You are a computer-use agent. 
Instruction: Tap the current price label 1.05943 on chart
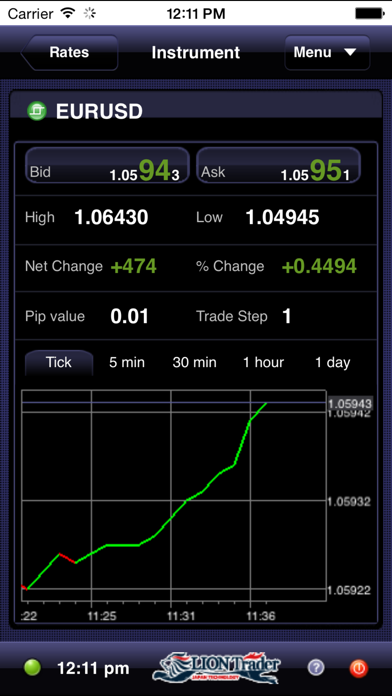tap(350, 403)
